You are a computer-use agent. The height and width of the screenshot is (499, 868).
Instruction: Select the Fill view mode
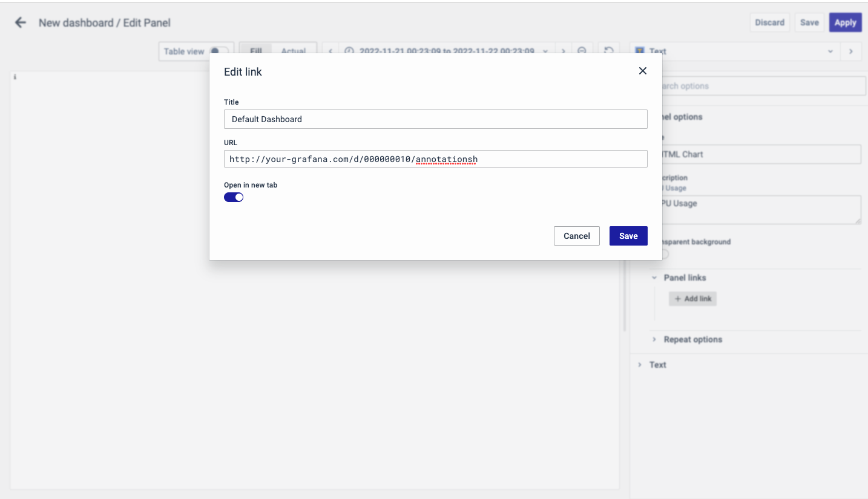(256, 51)
